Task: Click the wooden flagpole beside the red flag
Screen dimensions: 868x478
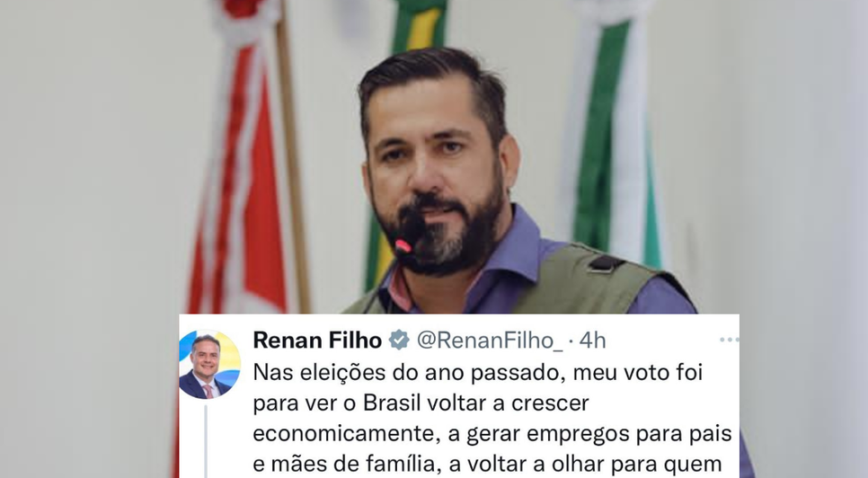Action: pyautogui.click(x=294, y=161)
